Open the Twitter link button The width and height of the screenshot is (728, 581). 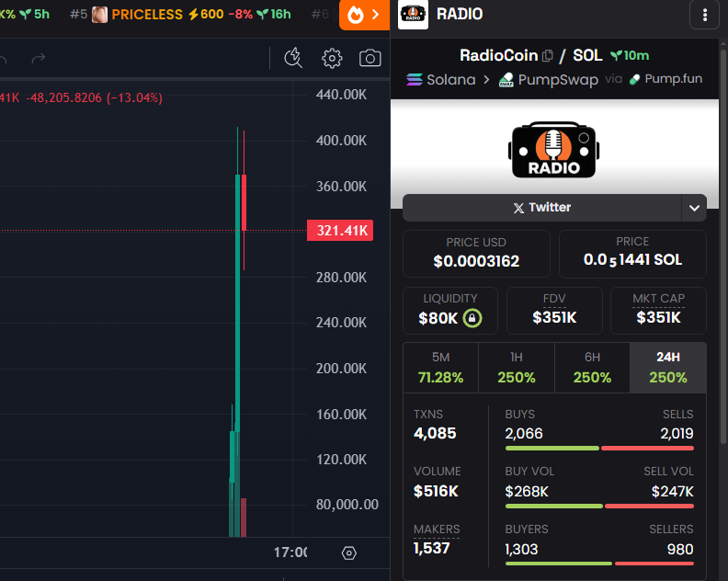pyautogui.click(x=541, y=208)
